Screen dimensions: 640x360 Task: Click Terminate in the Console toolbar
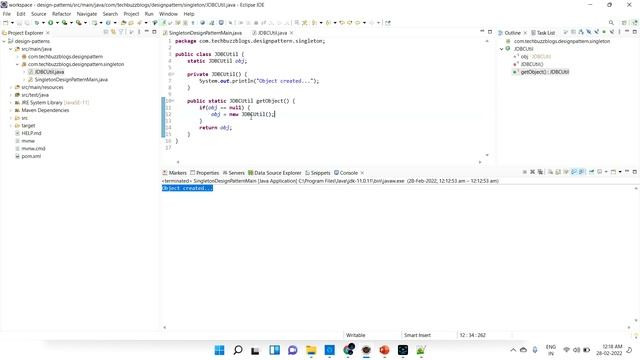[524, 172]
